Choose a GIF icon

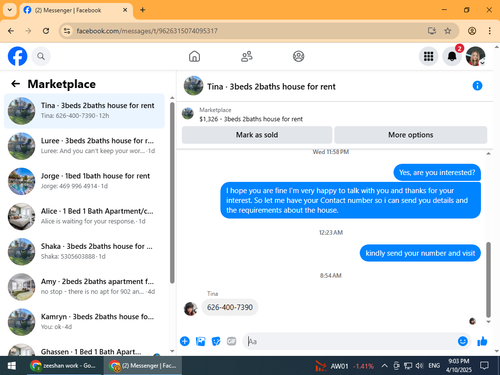click(x=231, y=341)
